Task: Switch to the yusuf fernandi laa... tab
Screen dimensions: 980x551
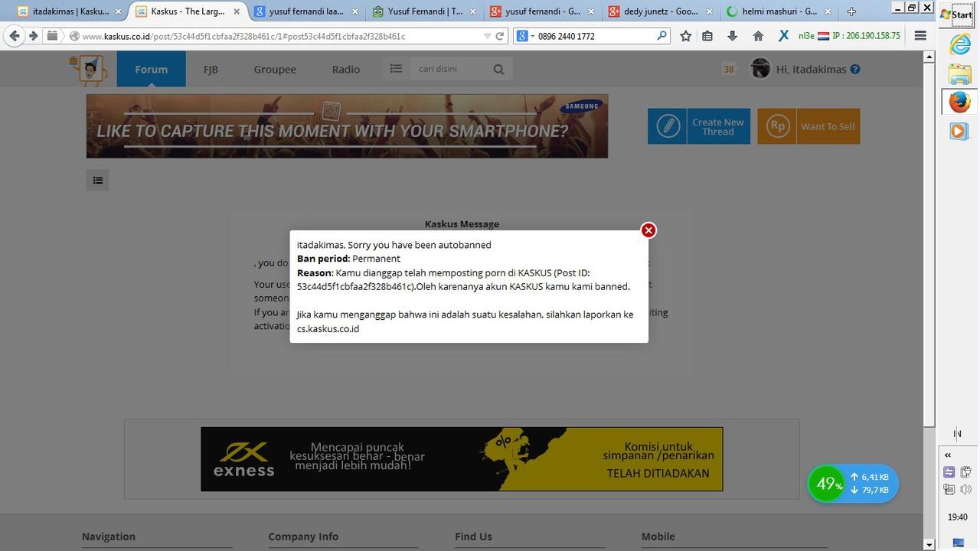Action: 306,11
